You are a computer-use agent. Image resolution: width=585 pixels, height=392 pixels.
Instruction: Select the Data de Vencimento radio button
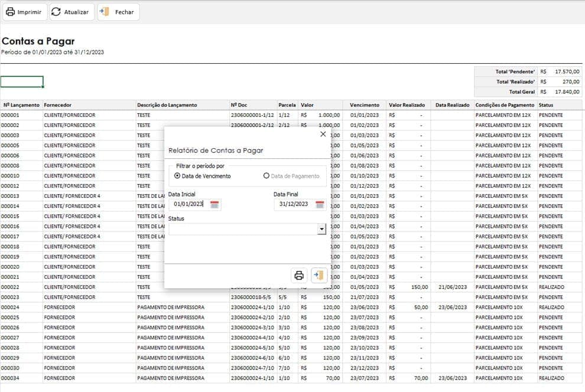(177, 176)
